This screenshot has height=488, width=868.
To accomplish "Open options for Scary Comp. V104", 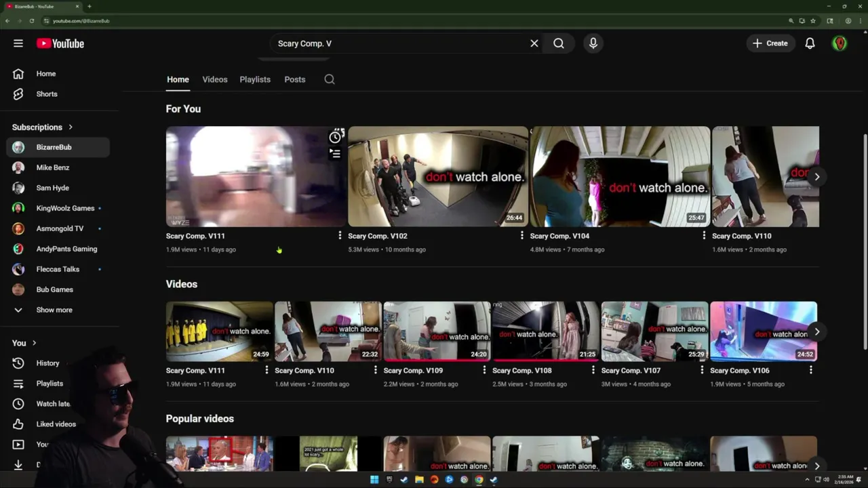I will tap(703, 236).
